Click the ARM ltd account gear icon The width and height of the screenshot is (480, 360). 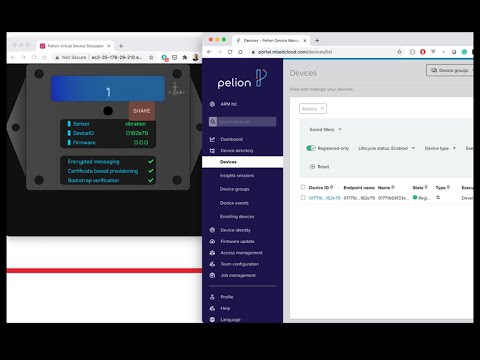coord(212,104)
